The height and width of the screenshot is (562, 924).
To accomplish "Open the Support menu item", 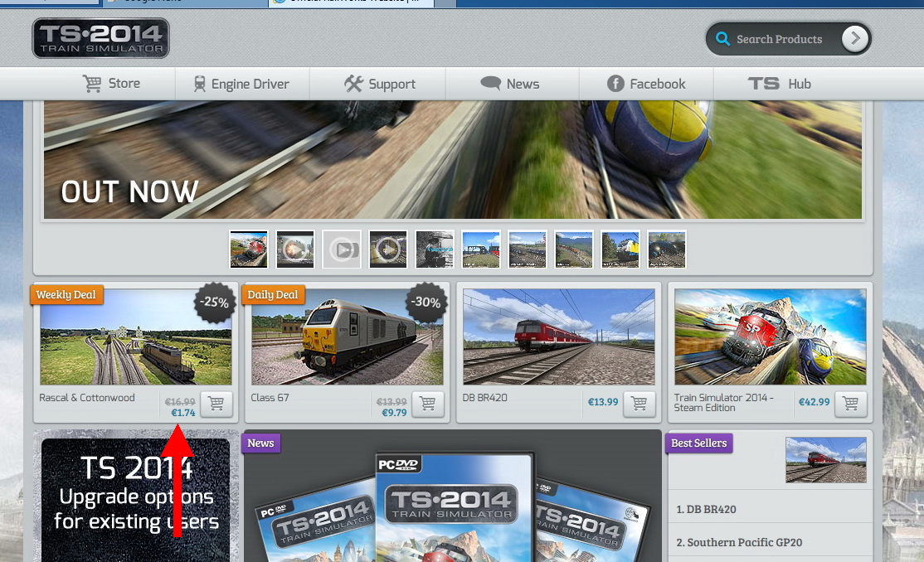I will pos(380,84).
